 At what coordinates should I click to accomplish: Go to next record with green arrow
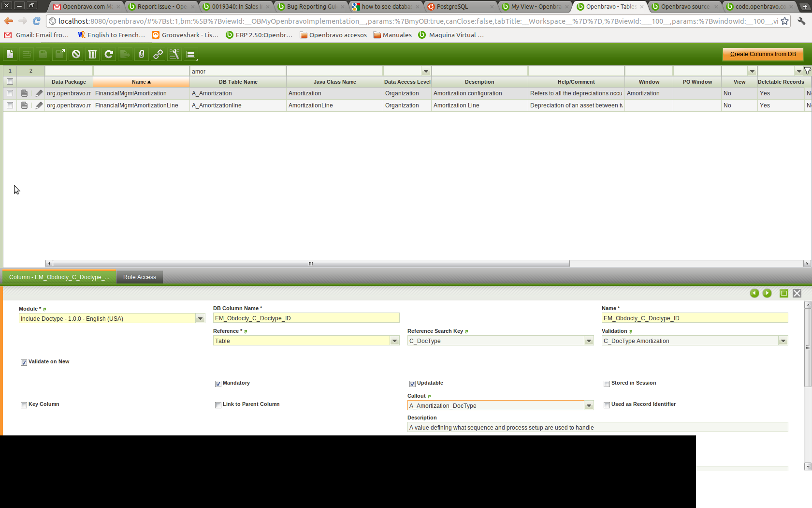pyautogui.click(x=767, y=293)
